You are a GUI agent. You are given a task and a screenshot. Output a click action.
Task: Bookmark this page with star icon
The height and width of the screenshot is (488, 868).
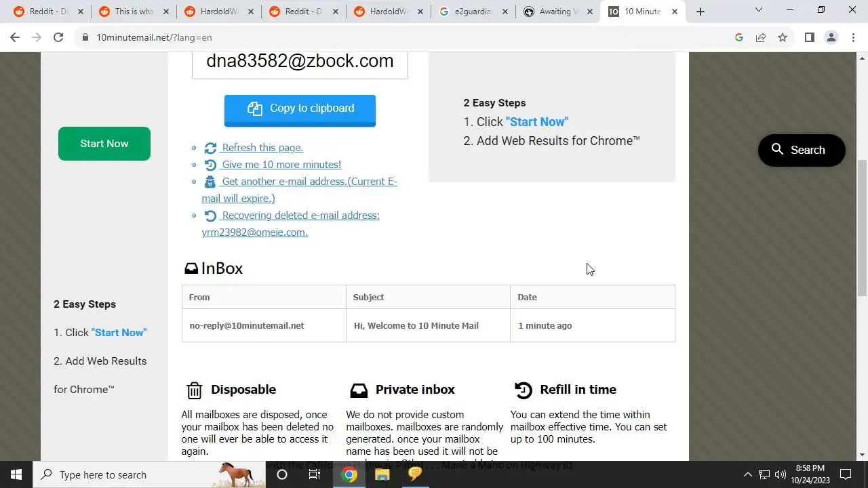(x=783, y=37)
